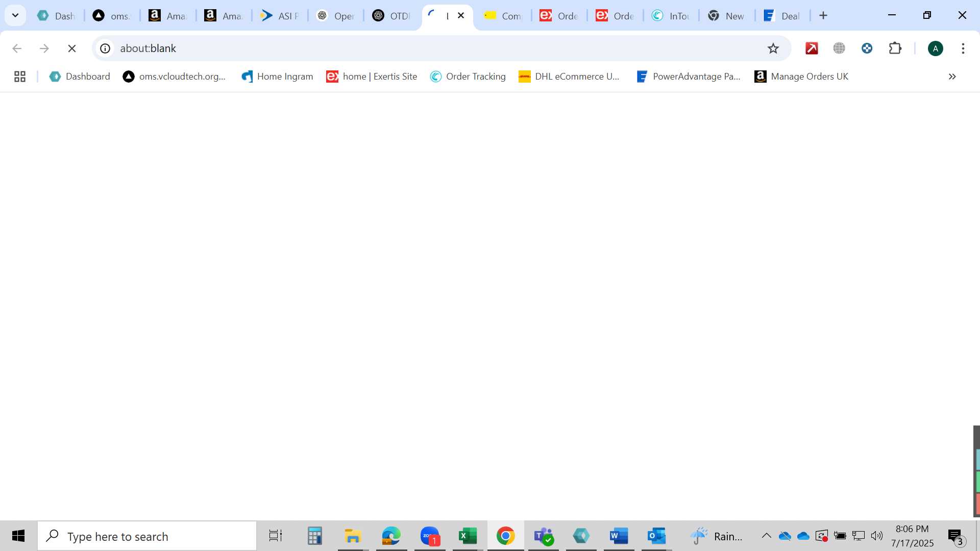Open Outlook from taskbar

coord(656,536)
